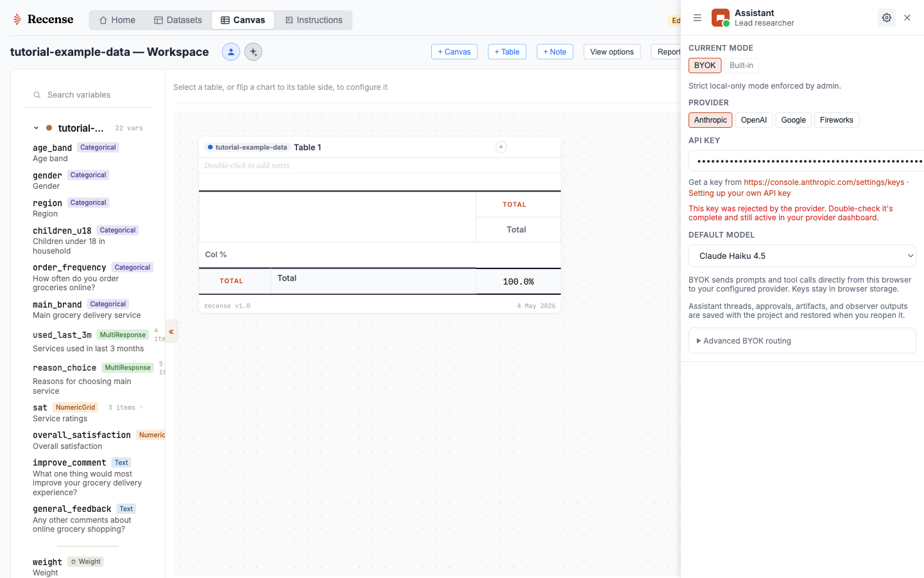Click the sparkle AI assistant icon
Screen dimensions: 924x578
pyautogui.click(x=253, y=52)
